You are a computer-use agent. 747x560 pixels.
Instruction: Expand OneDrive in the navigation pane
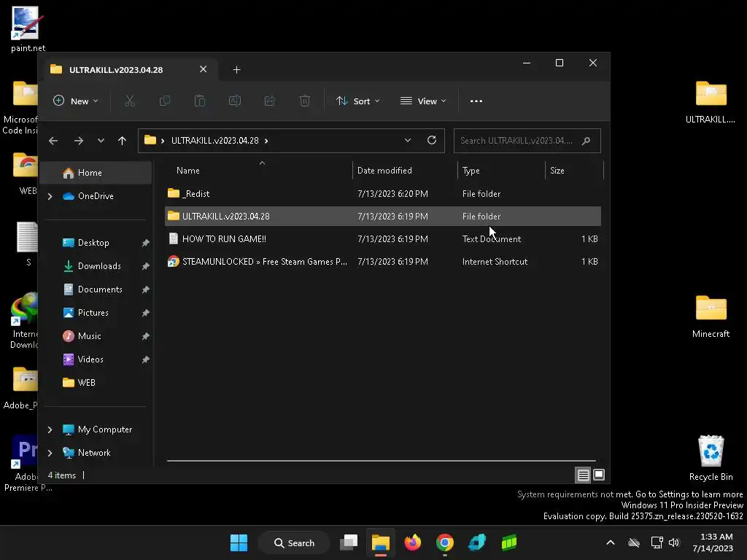(50, 196)
